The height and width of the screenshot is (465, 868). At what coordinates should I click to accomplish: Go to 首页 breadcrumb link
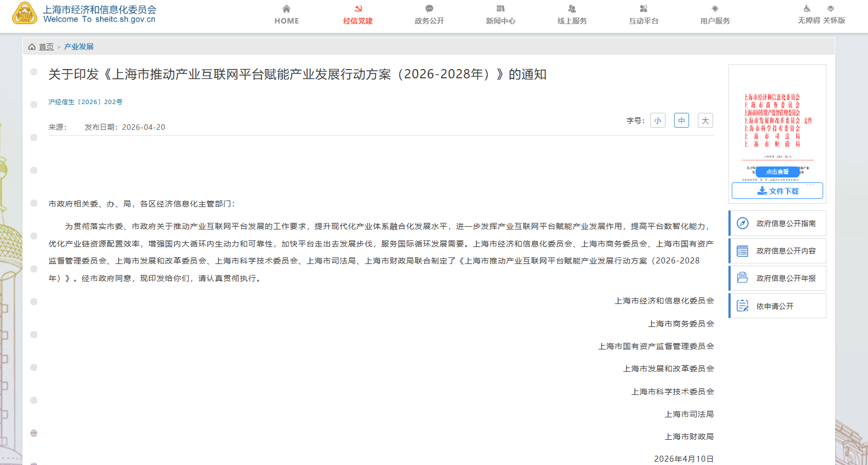[46, 47]
